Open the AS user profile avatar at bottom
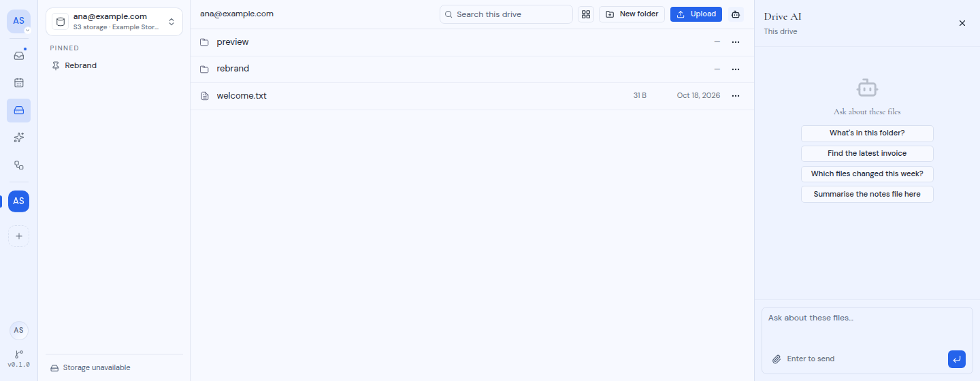The height and width of the screenshot is (381, 980). coord(19,330)
